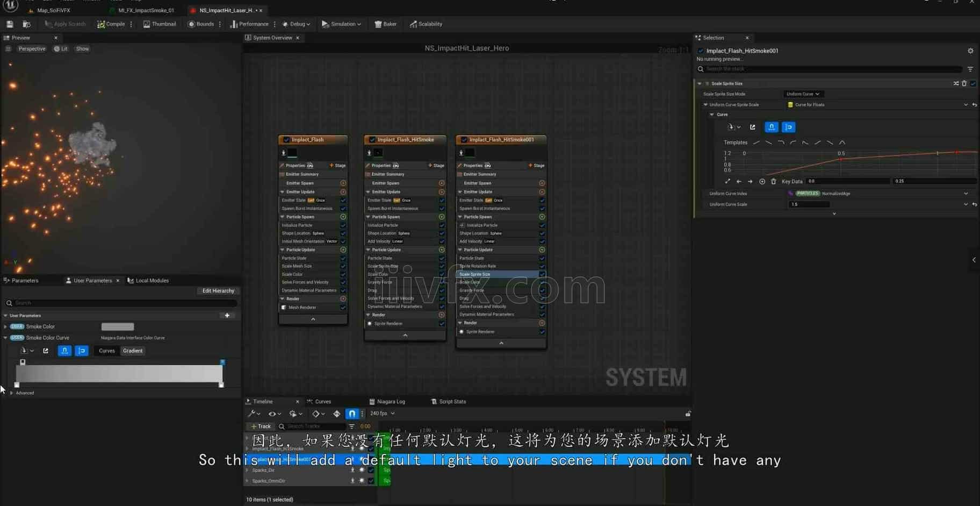Toggle the Implact_Flash_HitSmoke emitter checkbox
This screenshot has height=506, width=980.
(x=372, y=139)
